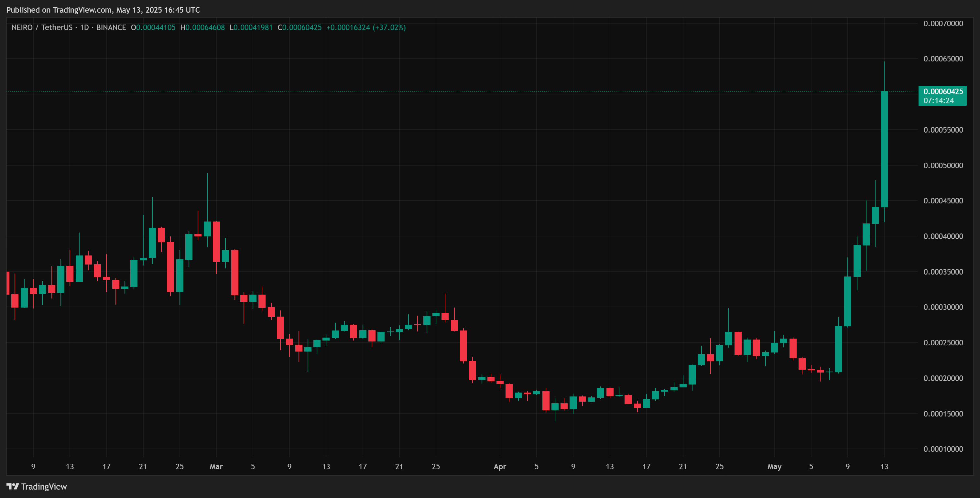This screenshot has width=980, height=498.
Task: Click the 0.00070000 price axis label
Action: click(943, 24)
